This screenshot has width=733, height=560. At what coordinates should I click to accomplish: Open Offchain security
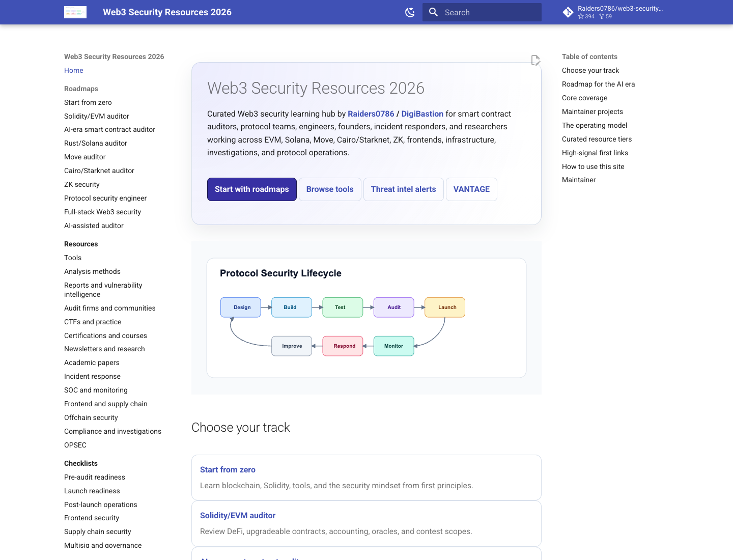(91, 417)
